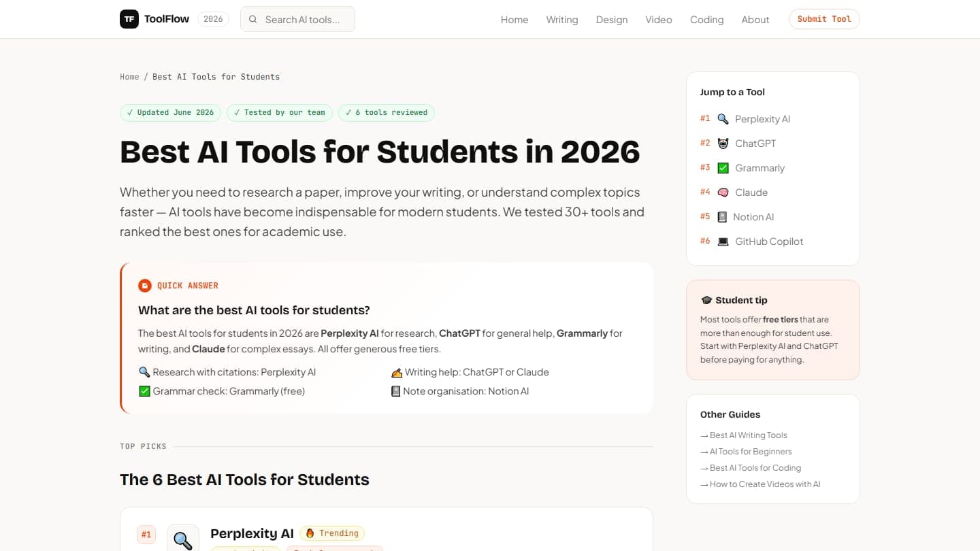Viewport: 980px width, 551px height.
Task: Click the Updated June 2026 badge
Action: [170, 113]
